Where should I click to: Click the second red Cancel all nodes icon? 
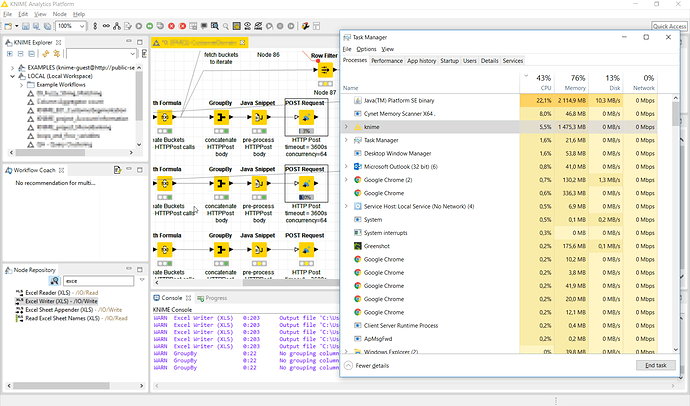pyautogui.click(x=182, y=26)
